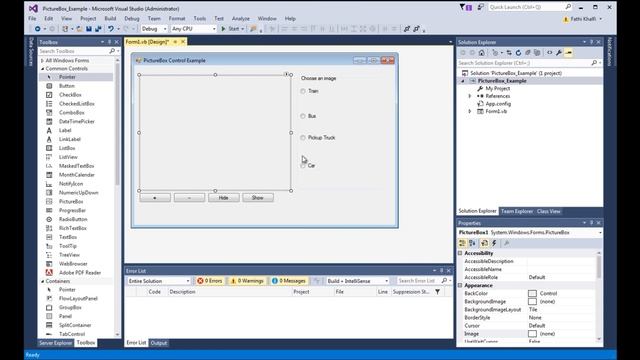Click the Categorized icon in Properties panel
640x360 pixels.
[x=462, y=243]
